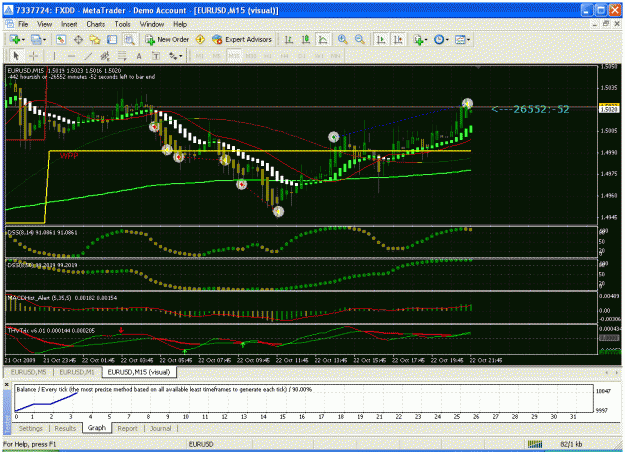The image size is (625, 452).
Task: Switch chart to Line Chart mode
Action: [x=323, y=39]
